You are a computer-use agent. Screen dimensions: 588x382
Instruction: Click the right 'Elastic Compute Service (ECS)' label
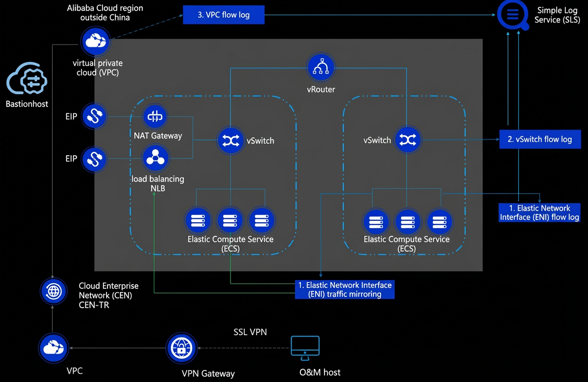(407, 244)
